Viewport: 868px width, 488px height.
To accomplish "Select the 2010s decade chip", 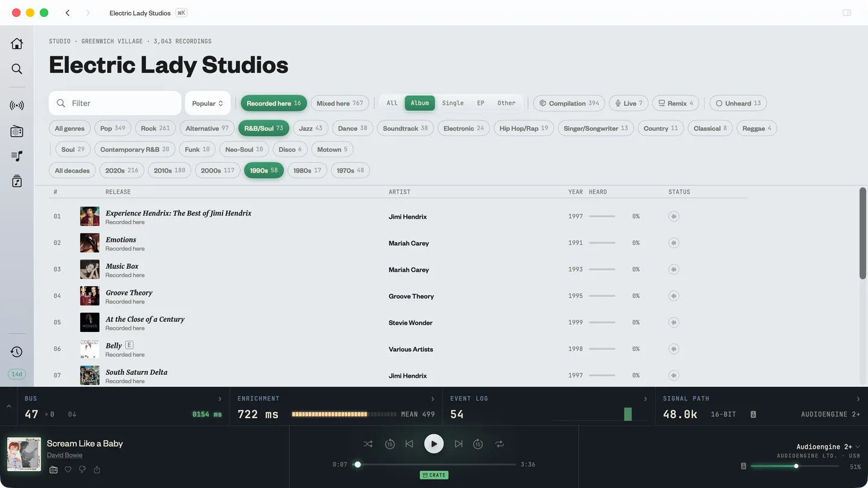I will (169, 170).
